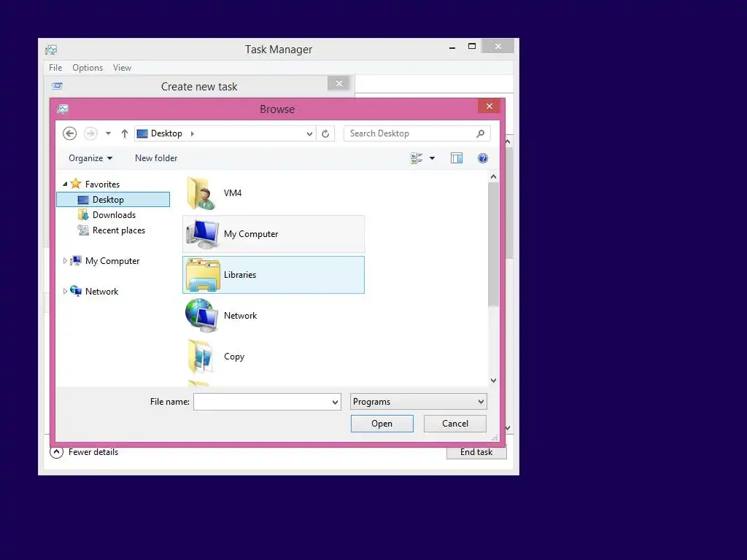Expand the Desktop breadcrumb arrow
Screen dimensions: 747x560
click(x=193, y=134)
